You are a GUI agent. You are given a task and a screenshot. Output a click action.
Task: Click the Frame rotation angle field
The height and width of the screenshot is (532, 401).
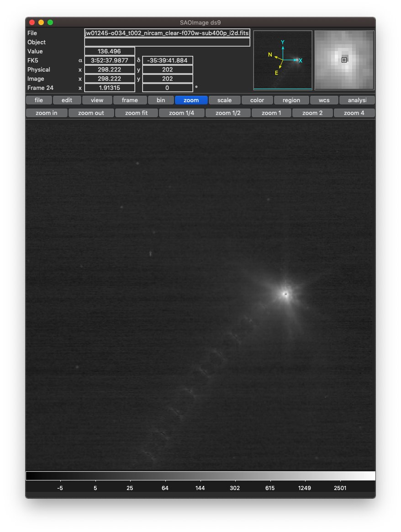[168, 88]
